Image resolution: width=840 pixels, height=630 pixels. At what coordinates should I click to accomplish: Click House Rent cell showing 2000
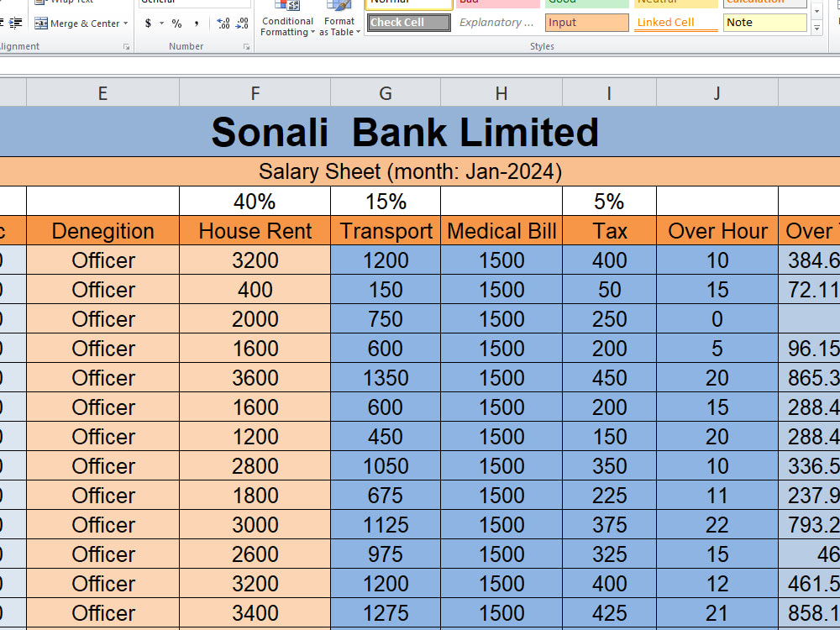pos(255,318)
